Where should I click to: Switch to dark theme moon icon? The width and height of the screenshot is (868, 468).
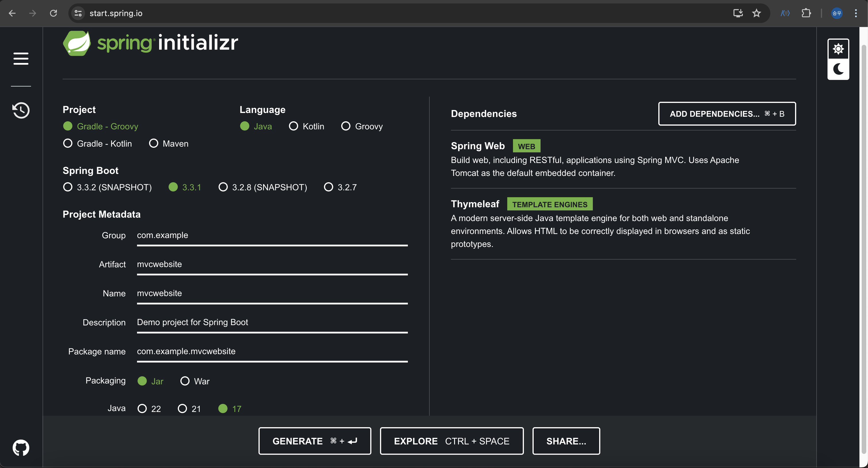click(x=838, y=69)
